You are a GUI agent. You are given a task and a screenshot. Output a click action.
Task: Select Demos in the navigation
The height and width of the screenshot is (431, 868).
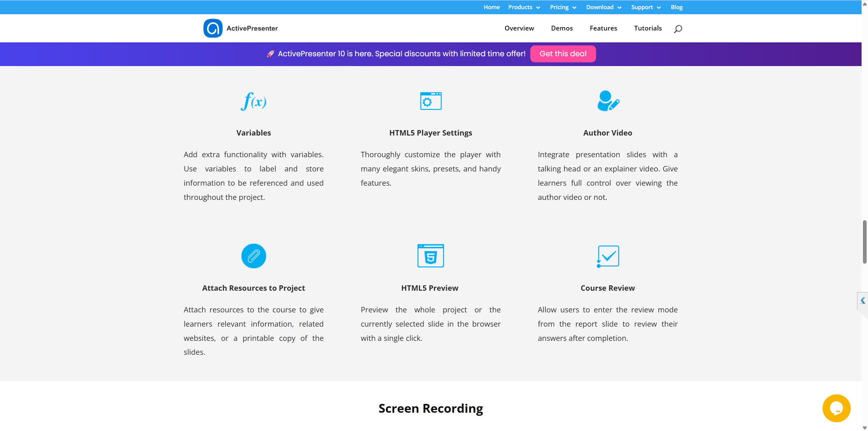[x=562, y=28]
